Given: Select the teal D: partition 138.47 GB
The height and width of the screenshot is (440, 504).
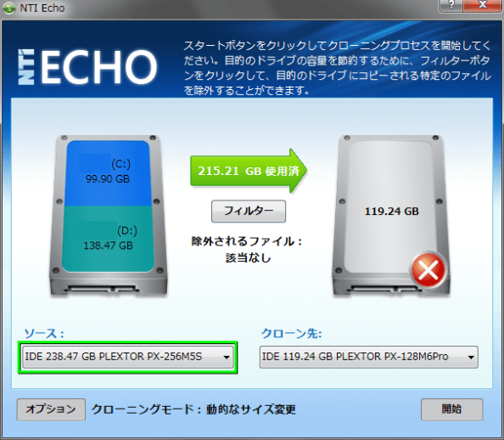Looking at the screenshot, I should (x=108, y=239).
